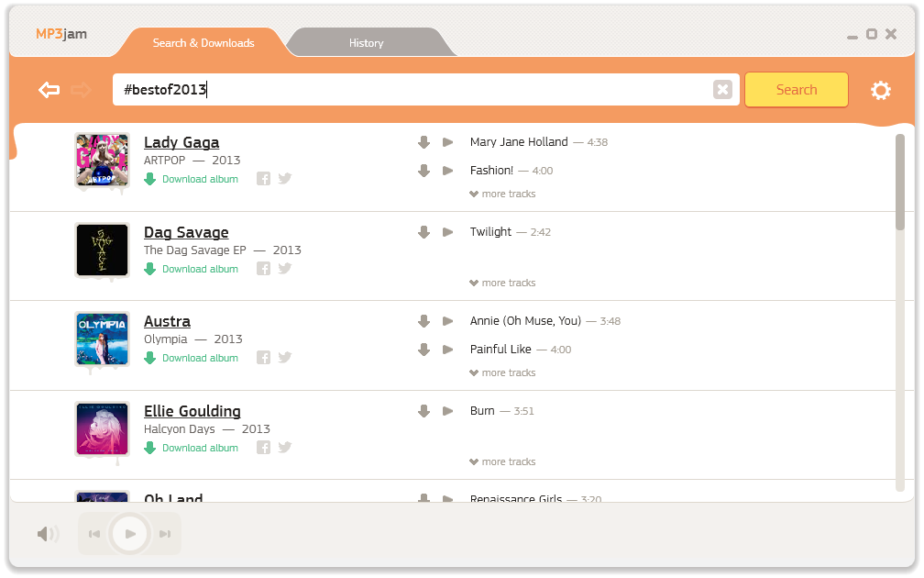Open the Lady Gaga artist link
Screen dimensions: 924x578
point(181,143)
